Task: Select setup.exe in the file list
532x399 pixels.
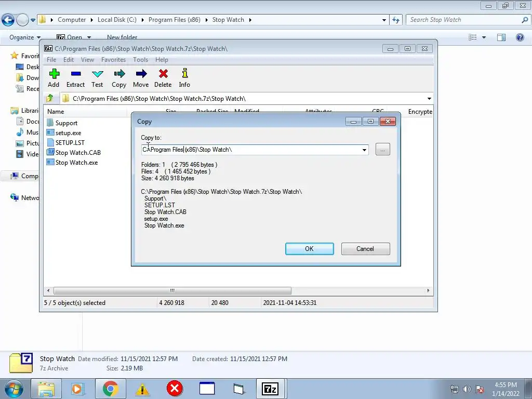Action: [68, 132]
